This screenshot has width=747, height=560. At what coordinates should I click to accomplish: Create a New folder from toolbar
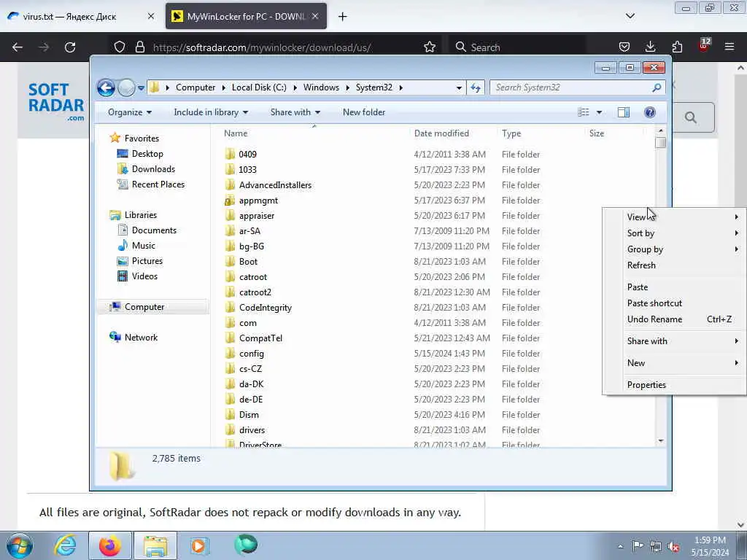364,112
